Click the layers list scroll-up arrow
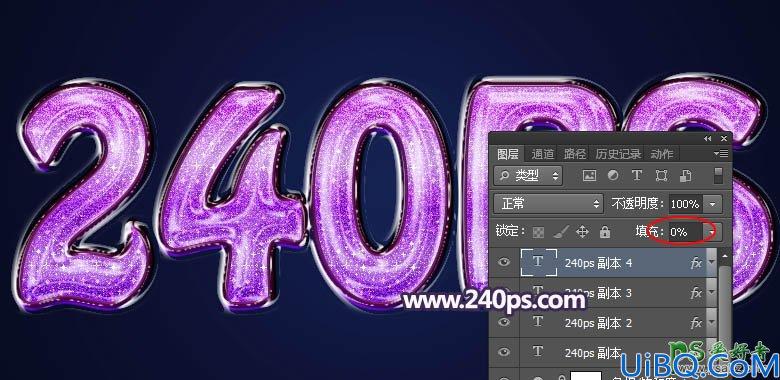The height and width of the screenshot is (380, 780). click(x=724, y=256)
